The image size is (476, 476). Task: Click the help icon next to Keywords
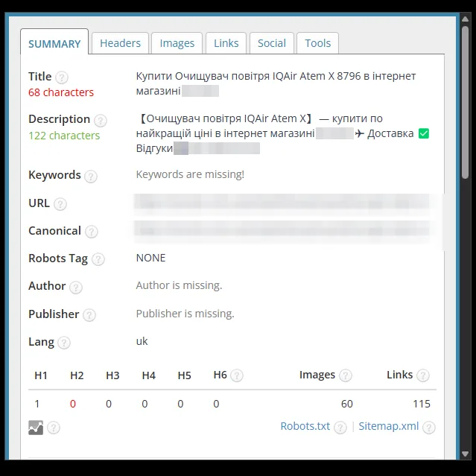pyautogui.click(x=91, y=176)
